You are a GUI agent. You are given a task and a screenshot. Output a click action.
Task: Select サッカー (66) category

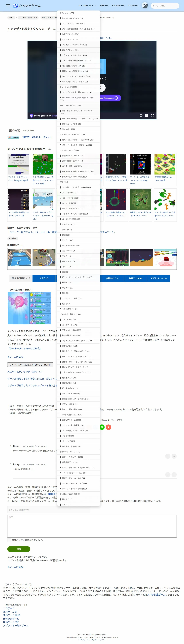[x=79, y=240]
